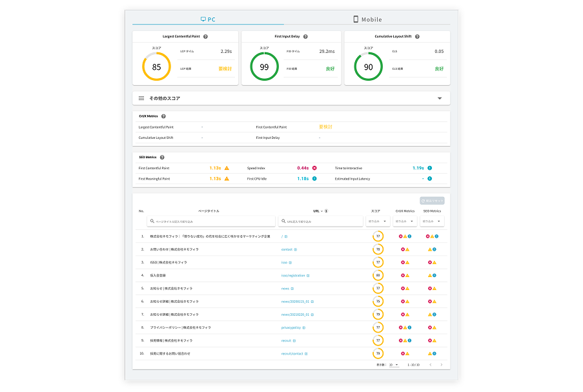Open help icon beside Cumulative Layout Shift
The width and height of the screenshot is (583, 392).
tap(417, 36)
